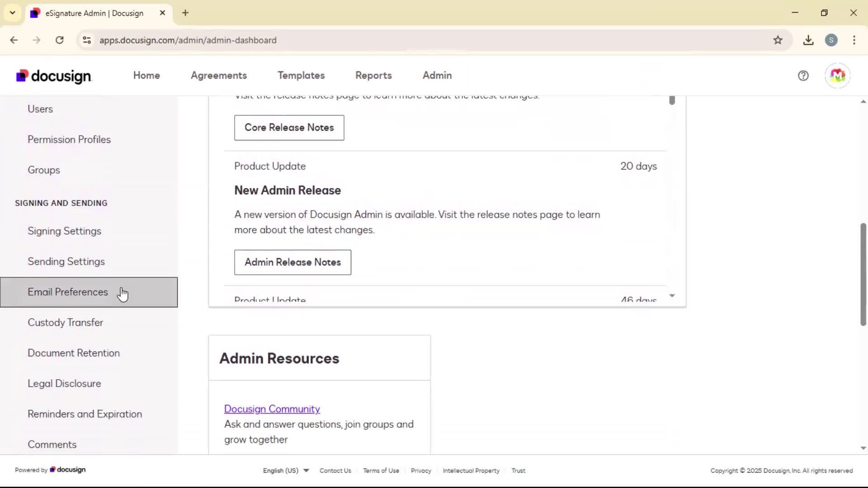
Task: Open Reminders and Expiration
Action: tap(89, 414)
